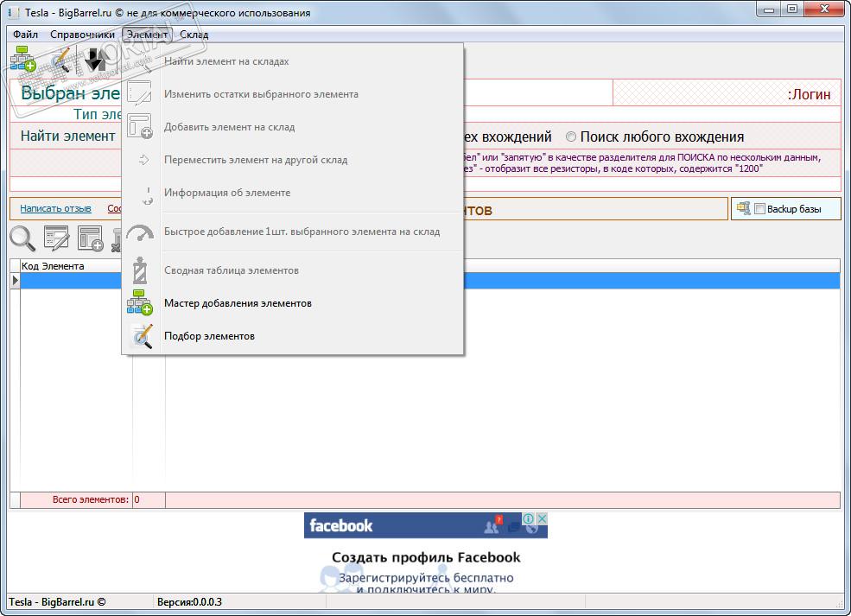Choose Изменить остатки выбранного элемента
The width and height of the screenshot is (851, 616).
(x=293, y=94)
